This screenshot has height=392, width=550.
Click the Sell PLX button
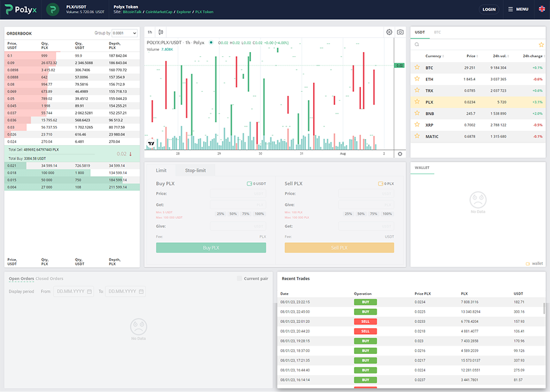[339, 247]
